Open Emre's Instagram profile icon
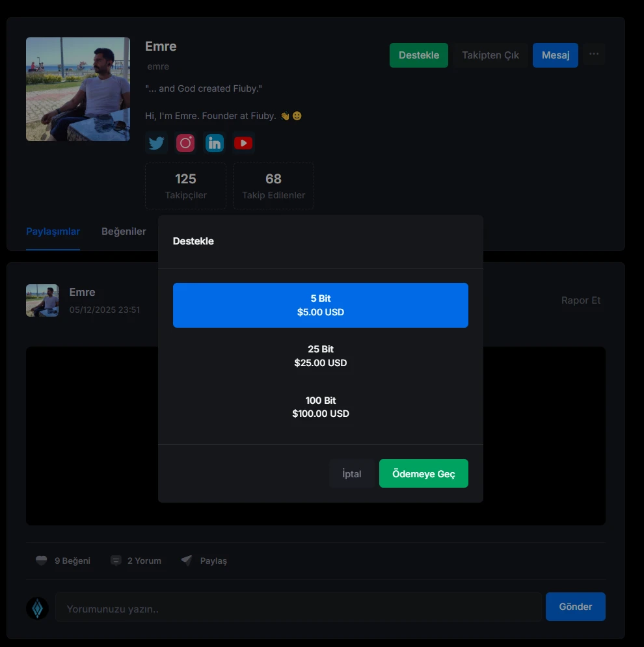Image resolution: width=644 pixels, height=647 pixels. coord(185,143)
